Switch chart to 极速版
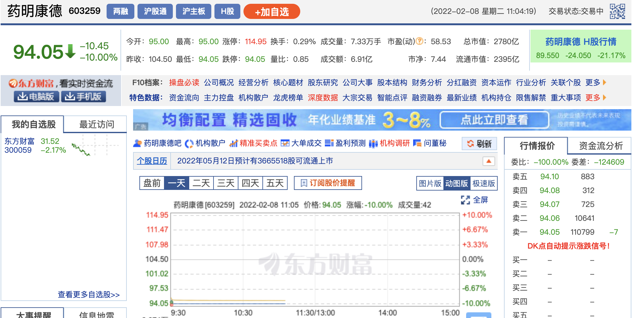The height and width of the screenshot is (318, 644). click(x=483, y=183)
